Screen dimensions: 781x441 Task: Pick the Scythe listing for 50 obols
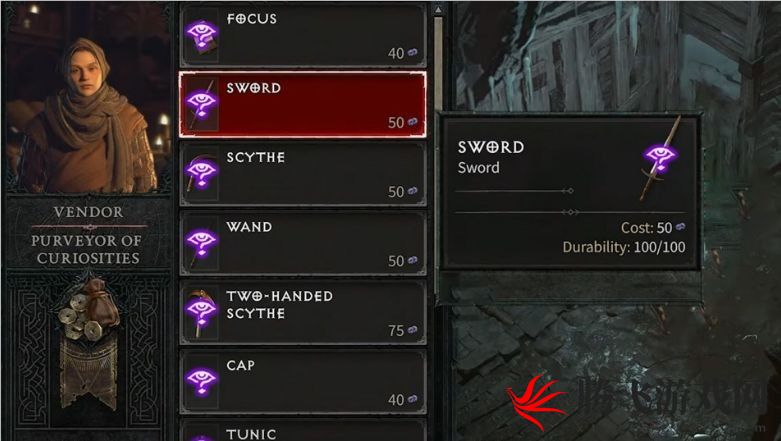(303, 173)
